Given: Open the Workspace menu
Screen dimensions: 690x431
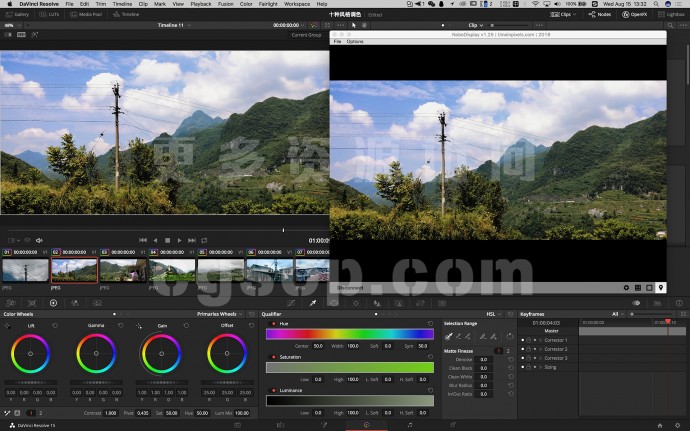Looking at the screenshot, I should click(x=297, y=4).
